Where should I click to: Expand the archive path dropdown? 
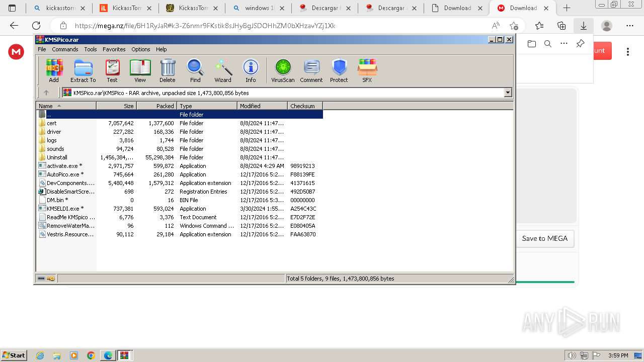click(508, 93)
